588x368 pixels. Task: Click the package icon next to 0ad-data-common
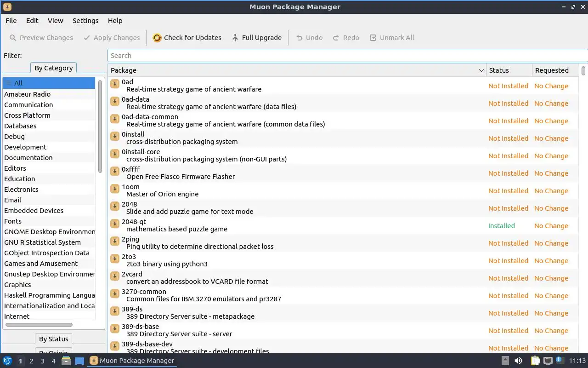click(115, 119)
